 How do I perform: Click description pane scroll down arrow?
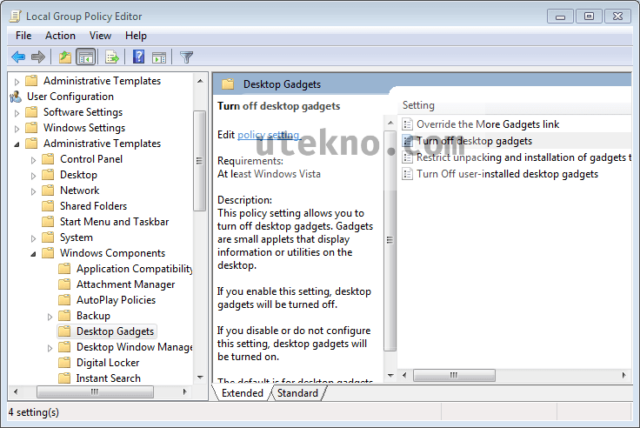pyautogui.click(x=391, y=375)
